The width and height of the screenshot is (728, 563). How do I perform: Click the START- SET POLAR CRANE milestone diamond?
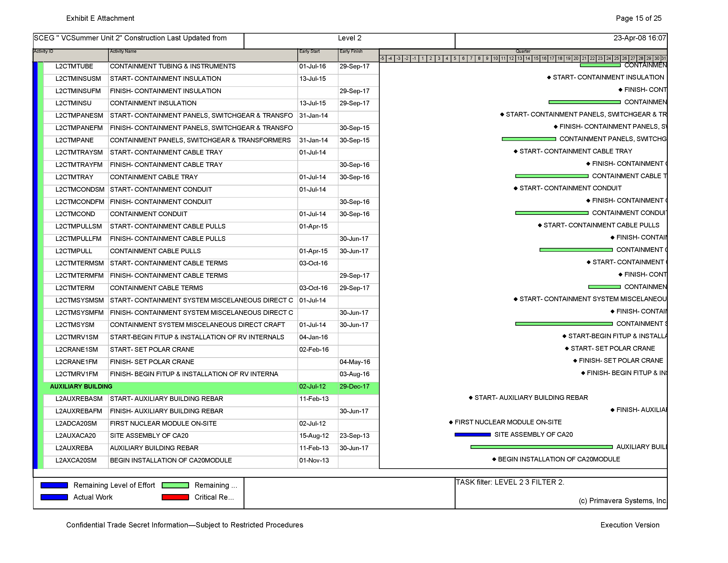567,349
